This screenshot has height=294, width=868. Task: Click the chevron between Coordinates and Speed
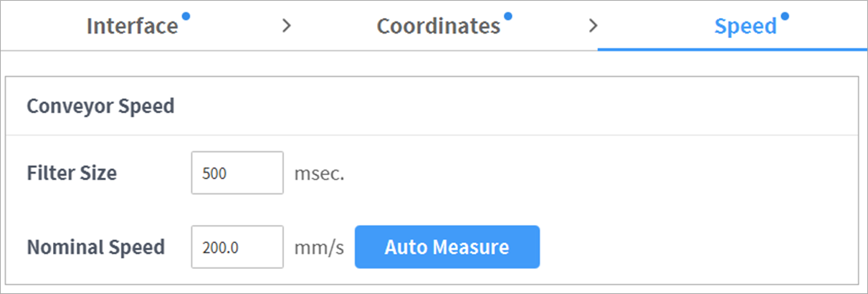tap(593, 27)
